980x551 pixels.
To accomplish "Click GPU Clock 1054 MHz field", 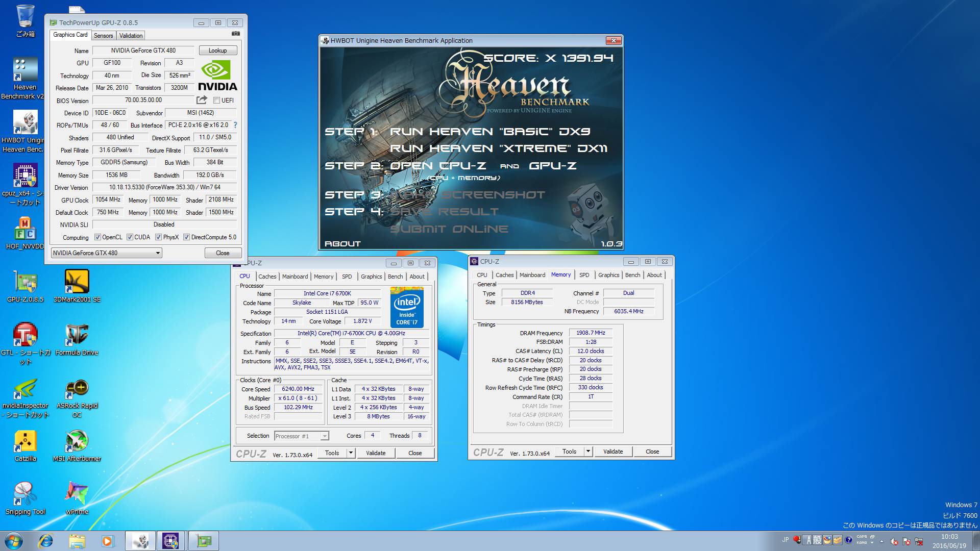I will point(108,199).
